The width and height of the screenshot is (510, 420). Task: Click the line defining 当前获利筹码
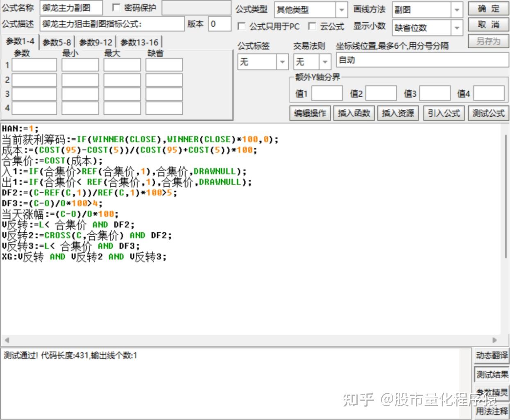pyautogui.click(x=140, y=139)
